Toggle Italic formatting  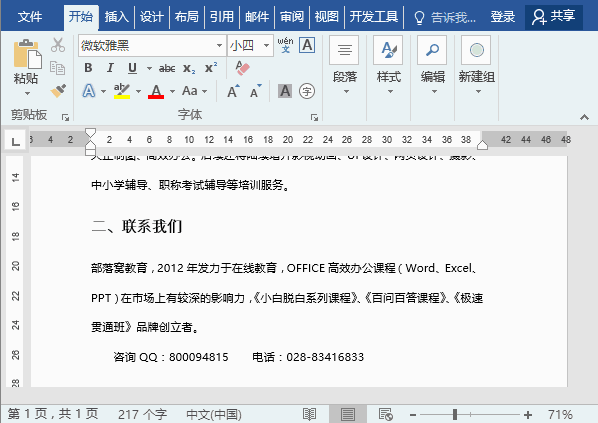110,68
